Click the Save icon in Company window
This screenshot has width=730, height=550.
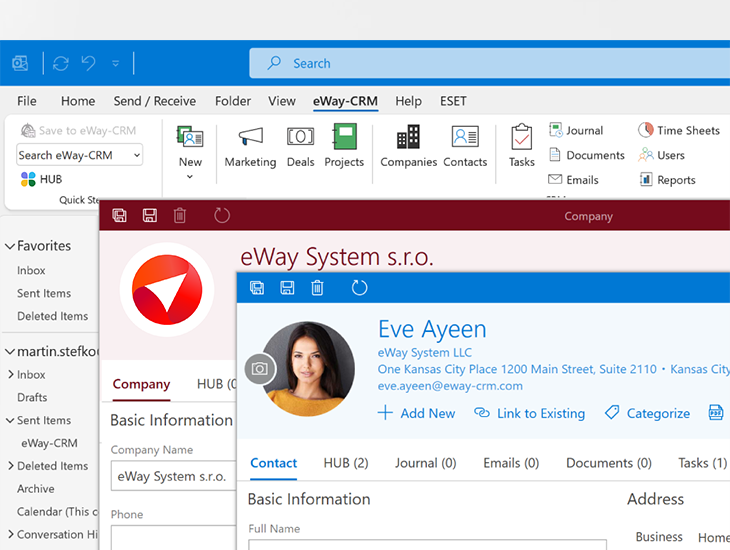point(149,215)
